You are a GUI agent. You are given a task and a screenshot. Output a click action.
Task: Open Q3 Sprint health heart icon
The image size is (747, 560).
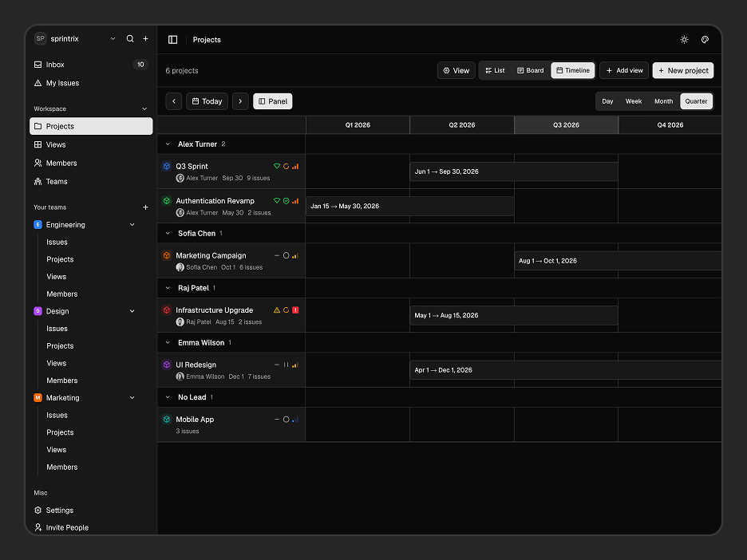[277, 166]
